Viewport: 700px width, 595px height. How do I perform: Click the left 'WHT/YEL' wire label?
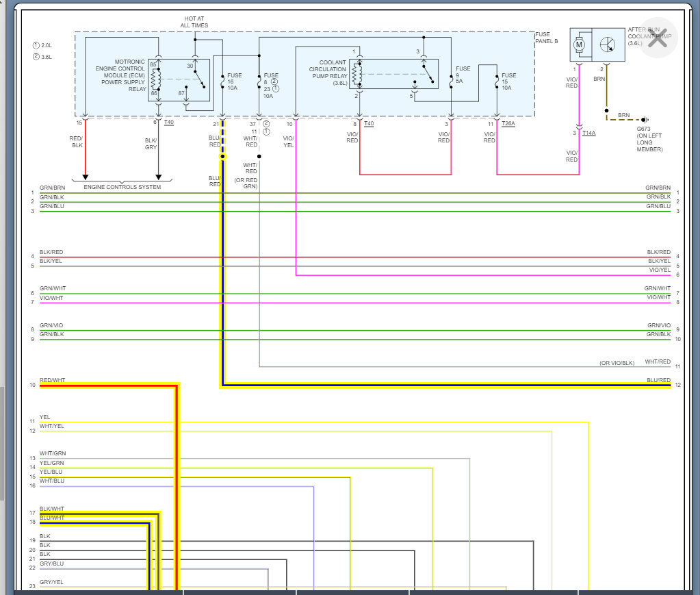[x=52, y=426]
